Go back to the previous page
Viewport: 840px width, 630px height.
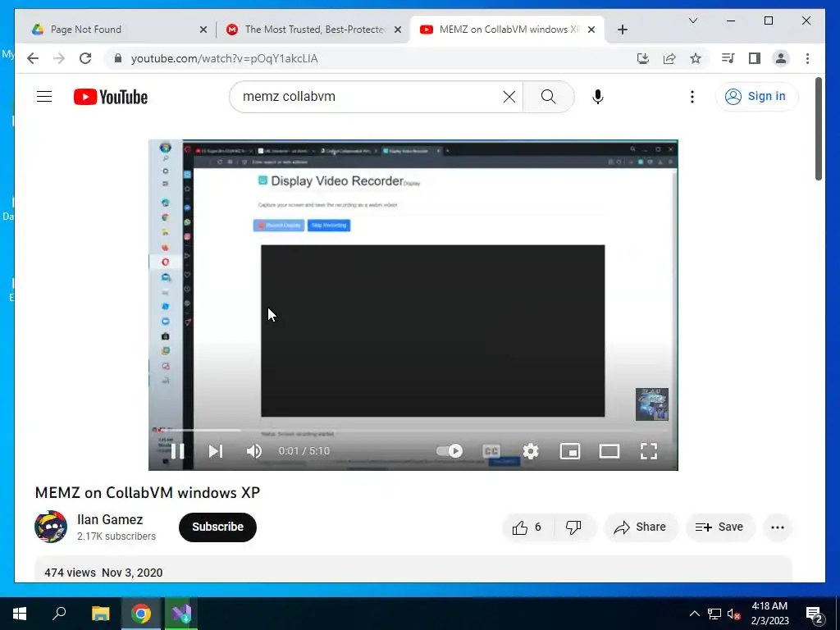click(33, 58)
